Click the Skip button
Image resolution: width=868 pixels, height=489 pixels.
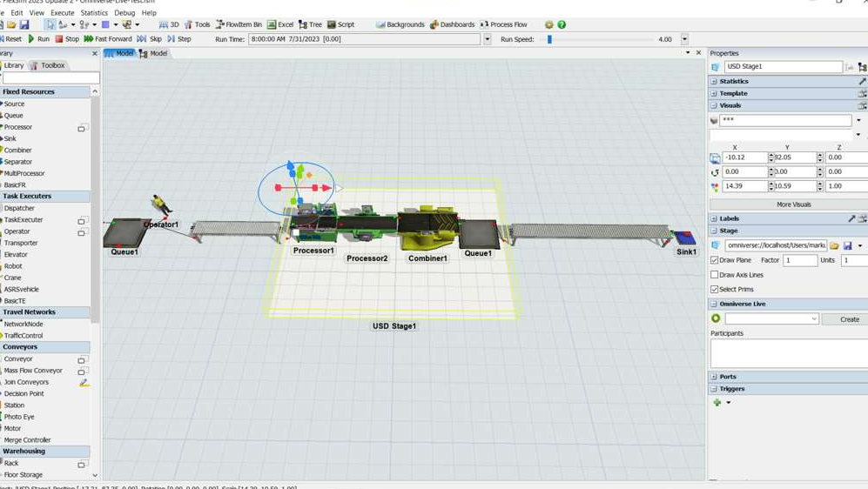click(150, 39)
